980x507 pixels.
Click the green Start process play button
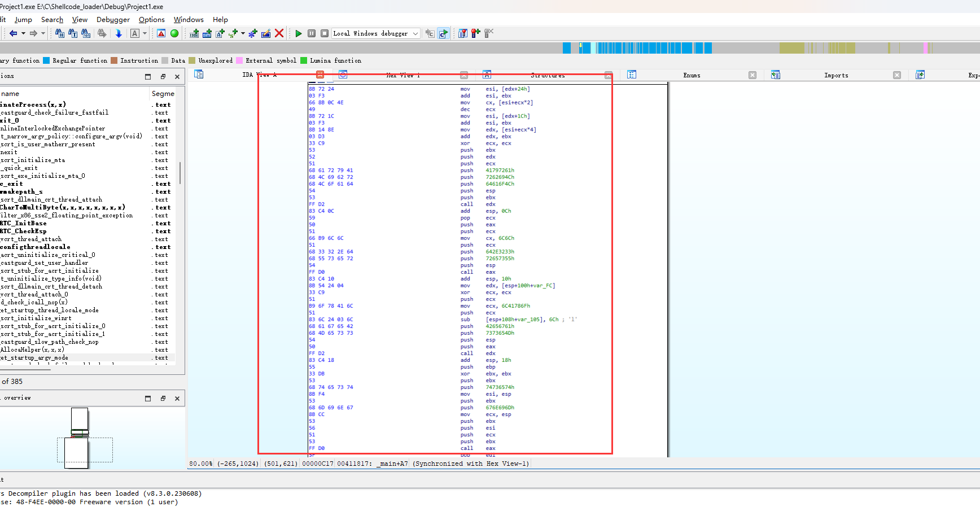click(299, 33)
